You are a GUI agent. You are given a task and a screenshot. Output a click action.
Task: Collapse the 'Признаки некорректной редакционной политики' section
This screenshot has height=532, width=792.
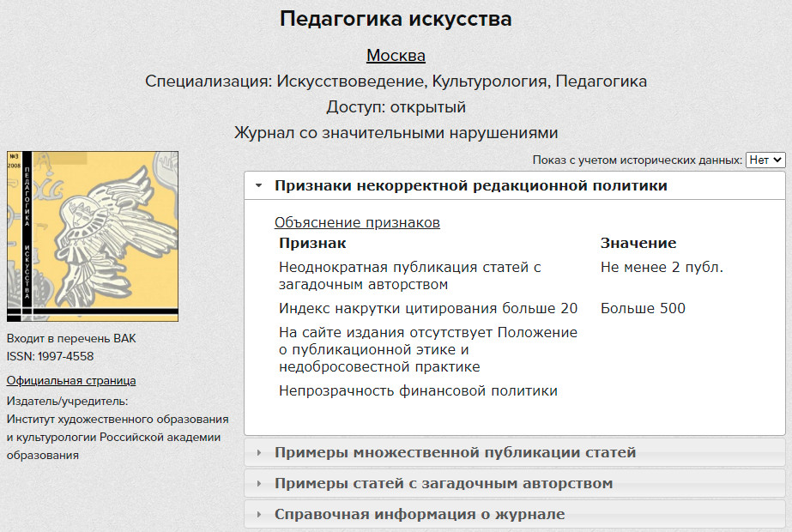click(x=515, y=186)
